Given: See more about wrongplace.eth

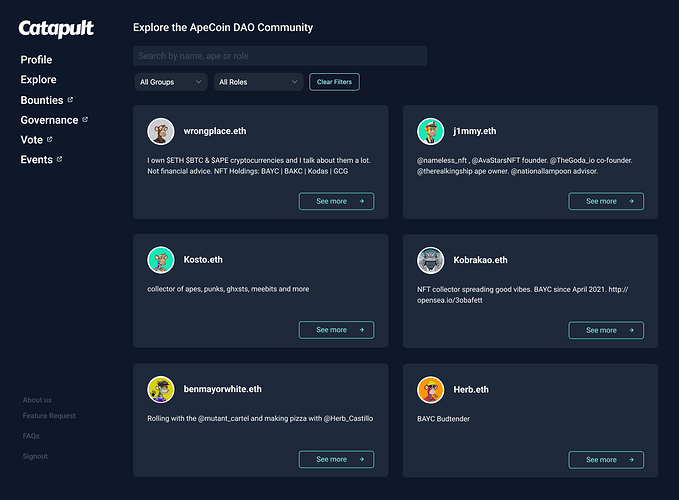Looking at the screenshot, I should [336, 201].
